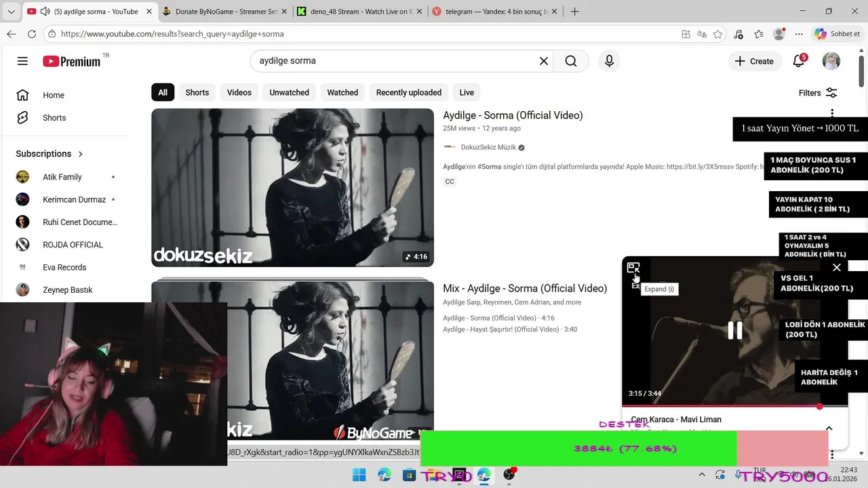Expand the miniplayer queue chevron
This screenshot has height=488, width=868.
tap(829, 428)
